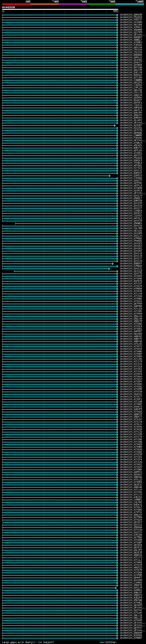Select hit label UniRef100_P54651
Screen dimensions: 146x644
point(131,241)
